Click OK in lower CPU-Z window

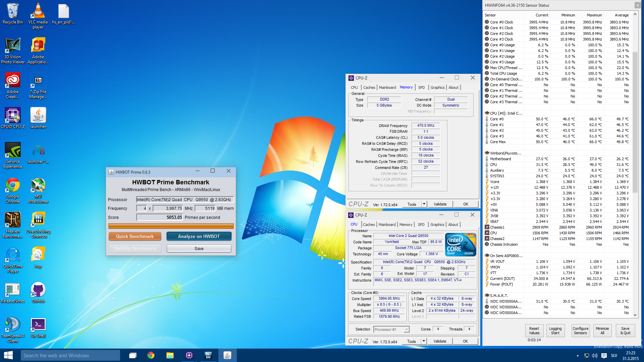(x=465, y=341)
